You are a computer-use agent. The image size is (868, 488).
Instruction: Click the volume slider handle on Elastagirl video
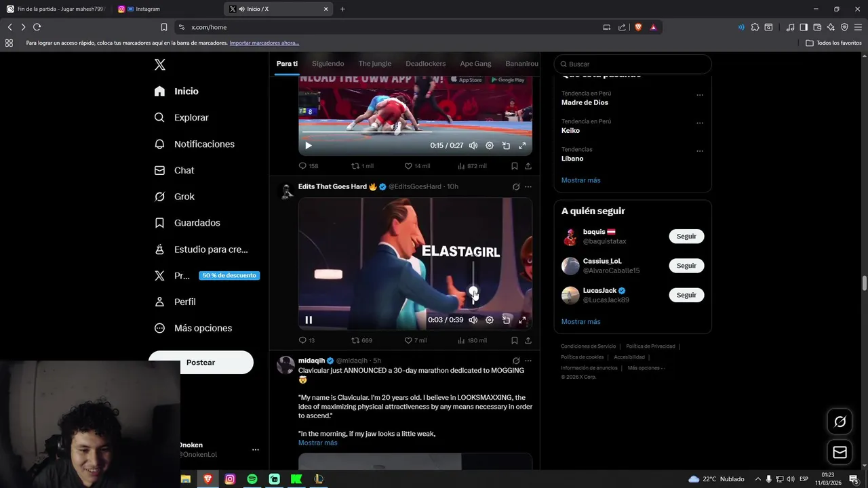tap(473, 291)
